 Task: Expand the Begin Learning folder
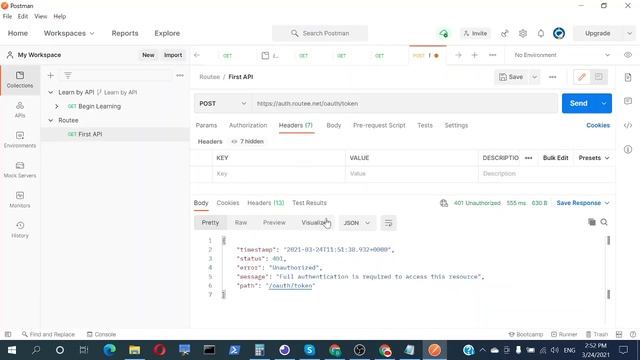[57, 106]
